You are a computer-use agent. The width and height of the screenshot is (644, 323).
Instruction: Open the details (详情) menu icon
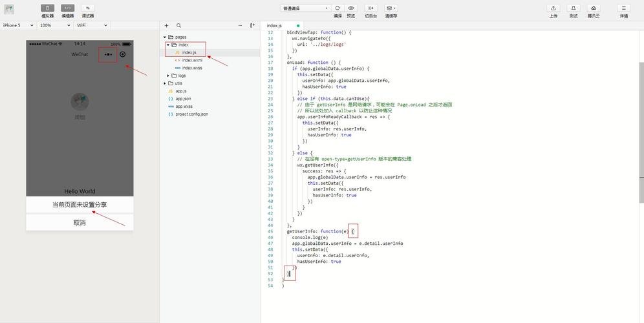pos(623,8)
